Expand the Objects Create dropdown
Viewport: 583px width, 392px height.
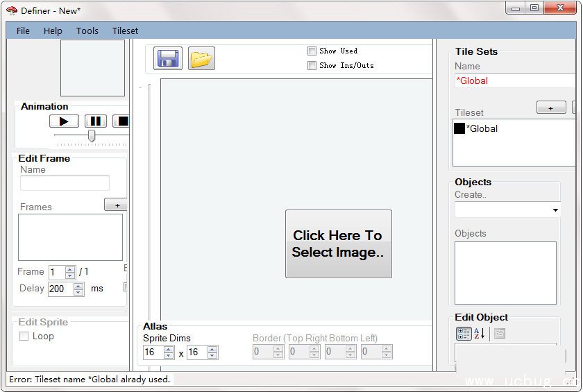tap(555, 210)
